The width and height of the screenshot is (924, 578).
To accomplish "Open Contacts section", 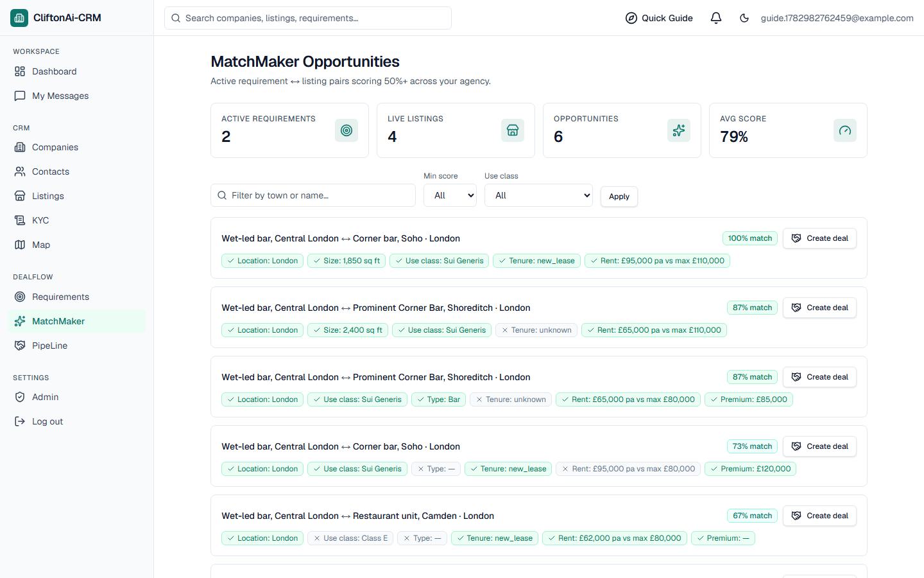I will (x=77, y=171).
